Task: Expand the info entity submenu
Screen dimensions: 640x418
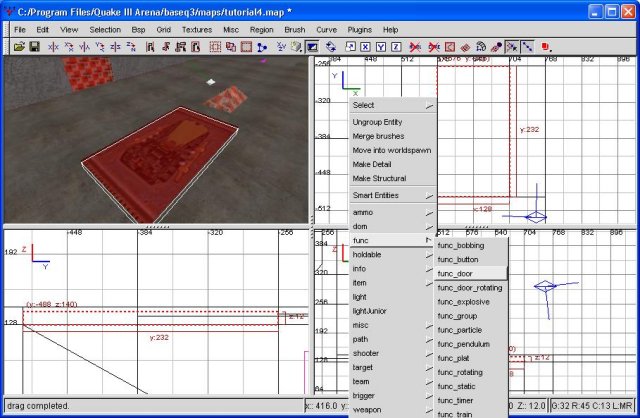Action: point(392,269)
